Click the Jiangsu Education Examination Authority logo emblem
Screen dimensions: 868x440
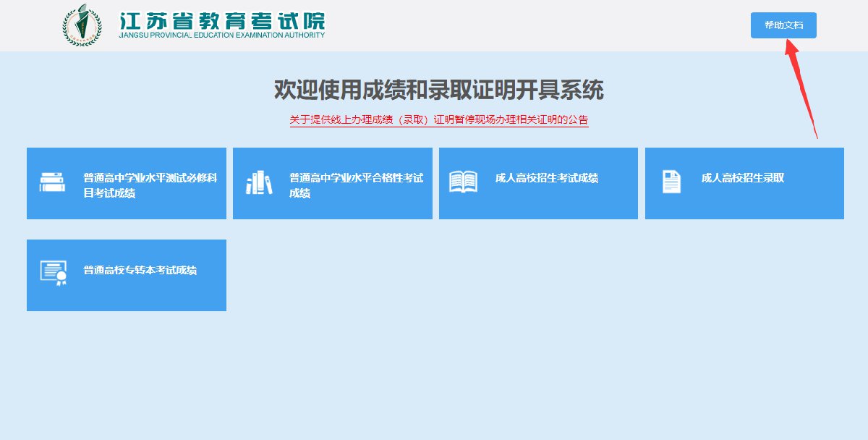pos(82,25)
